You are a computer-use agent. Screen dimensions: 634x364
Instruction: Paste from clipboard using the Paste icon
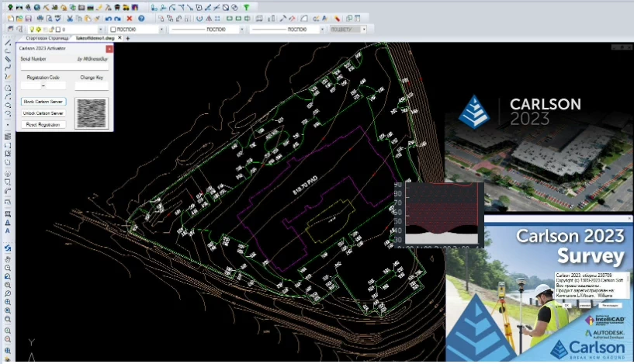click(x=88, y=18)
